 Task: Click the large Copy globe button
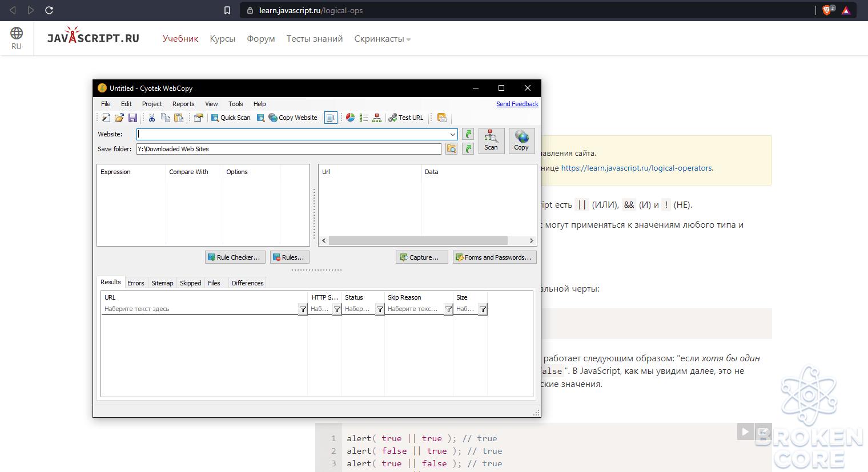[521, 140]
